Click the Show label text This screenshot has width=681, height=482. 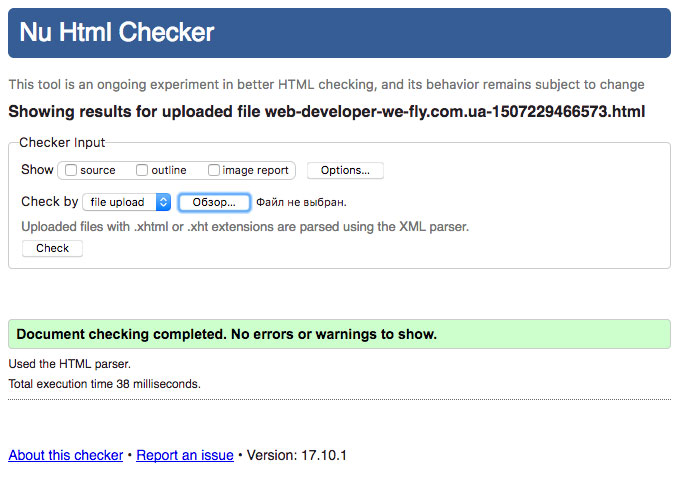coord(37,170)
